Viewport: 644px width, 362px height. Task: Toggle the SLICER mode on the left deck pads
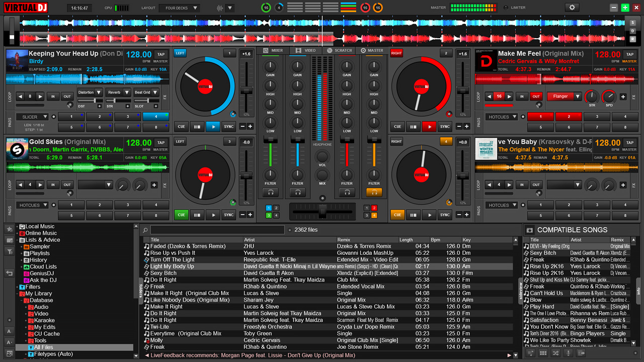coord(31,117)
